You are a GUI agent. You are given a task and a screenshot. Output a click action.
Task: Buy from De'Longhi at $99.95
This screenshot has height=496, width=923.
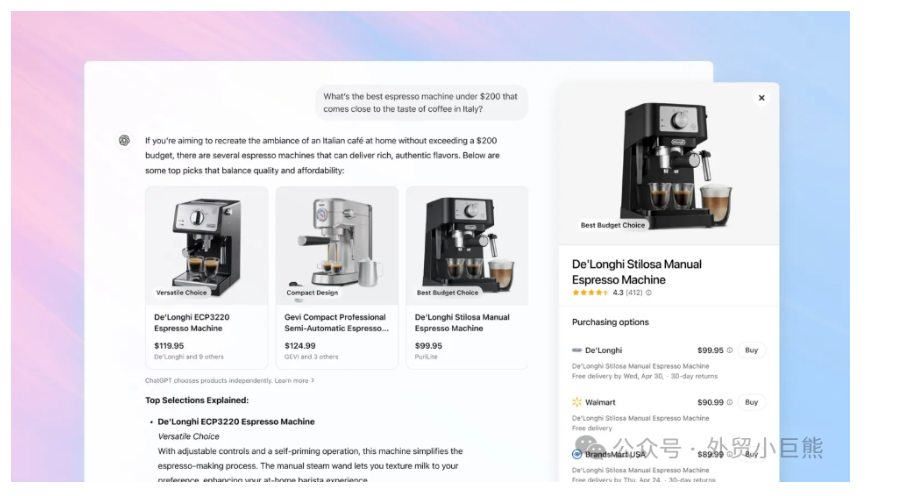pos(751,350)
